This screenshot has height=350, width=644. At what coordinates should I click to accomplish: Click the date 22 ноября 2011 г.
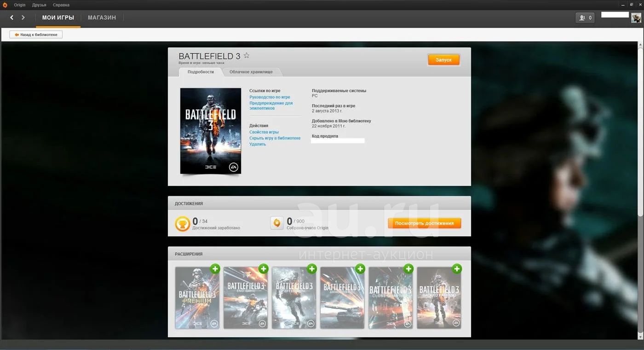coord(328,126)
